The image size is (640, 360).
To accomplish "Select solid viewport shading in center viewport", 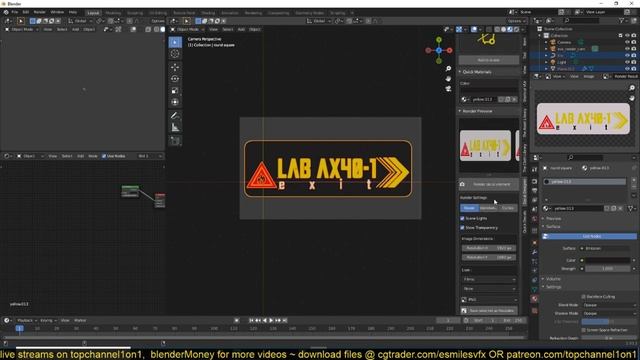I will click(x=503, y=29).
